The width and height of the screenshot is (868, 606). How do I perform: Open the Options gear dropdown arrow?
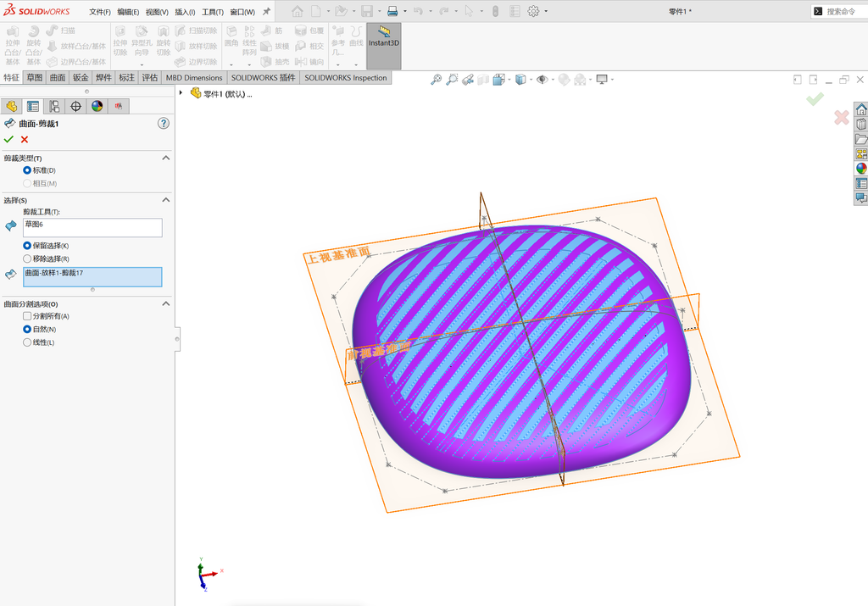(x=546, y=11)
